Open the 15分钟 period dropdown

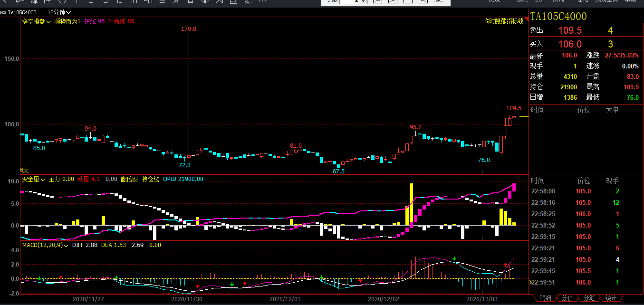coord(60,12)
